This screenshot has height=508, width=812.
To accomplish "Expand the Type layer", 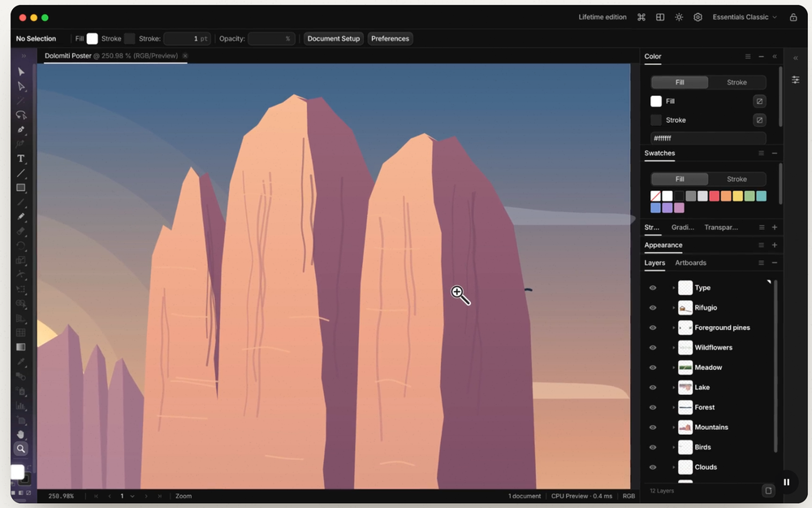I will [x=673, y=288].
